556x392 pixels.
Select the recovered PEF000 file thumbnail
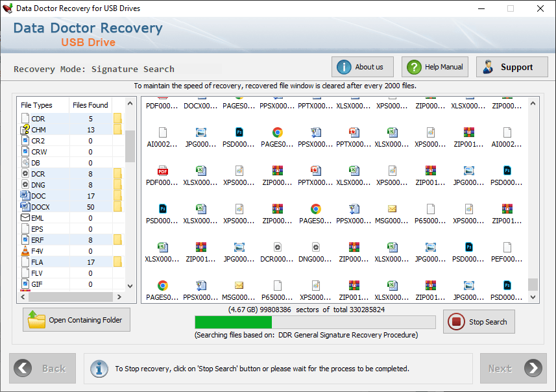click(x=507, y=252)
